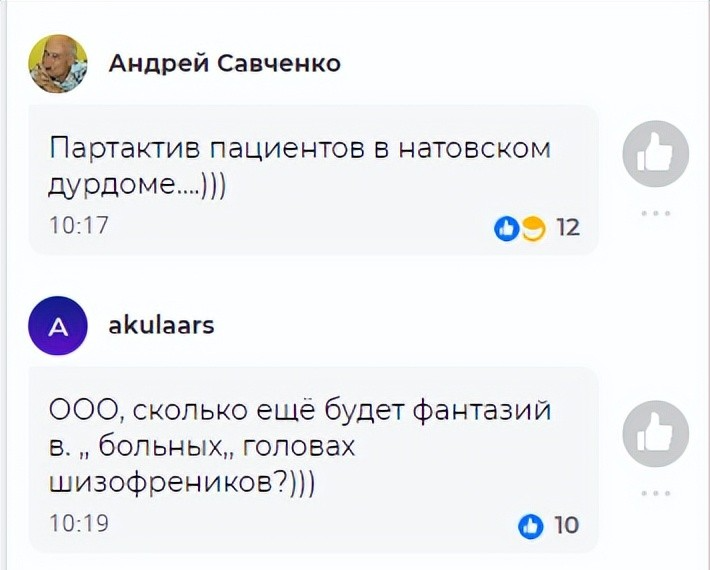Show reactions list via count 12
This screenshot has width=710, height=570.
point(567,228)
